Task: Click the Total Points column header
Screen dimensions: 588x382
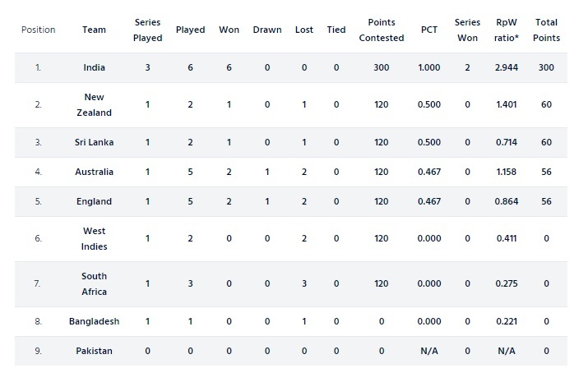Action: [546, 30]
